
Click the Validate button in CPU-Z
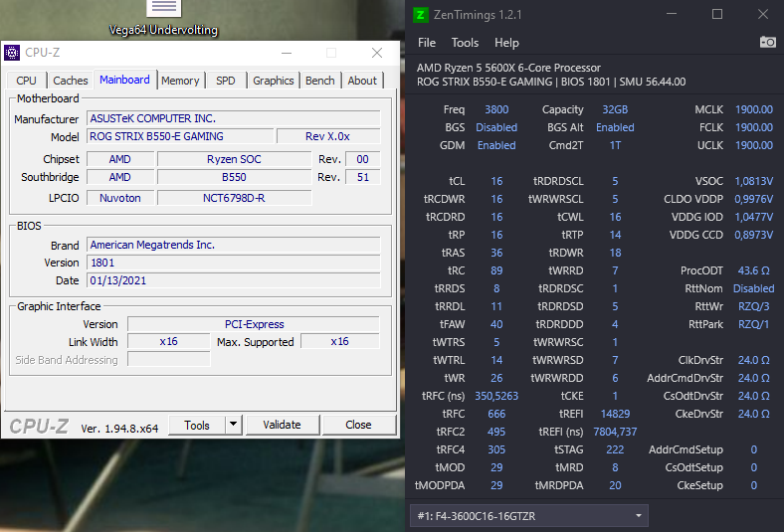click(x=282, y=425)
